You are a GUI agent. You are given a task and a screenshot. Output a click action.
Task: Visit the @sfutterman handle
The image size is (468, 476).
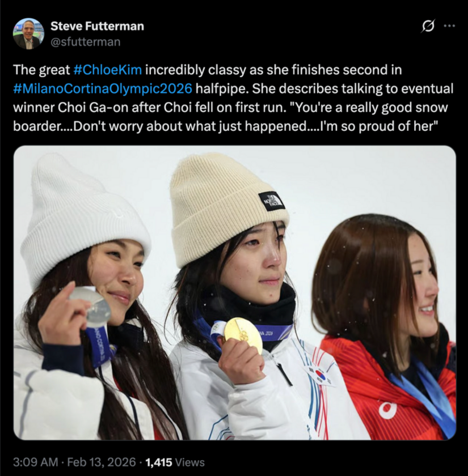[x=86, y=42]
